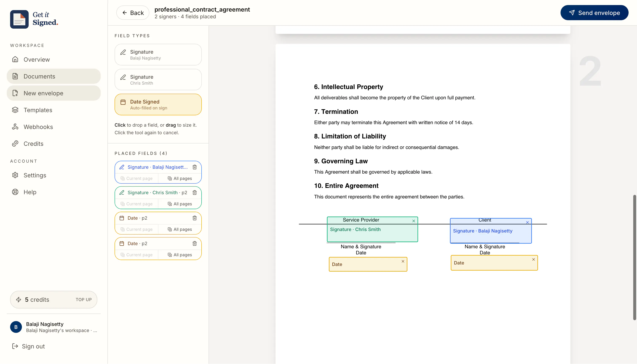Click the Documents file icon

(x=15, y=76)
